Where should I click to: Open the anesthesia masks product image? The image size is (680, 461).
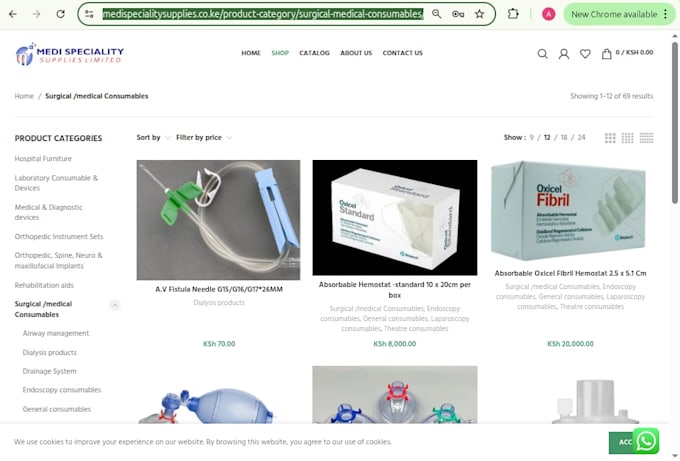click(395, 395)
